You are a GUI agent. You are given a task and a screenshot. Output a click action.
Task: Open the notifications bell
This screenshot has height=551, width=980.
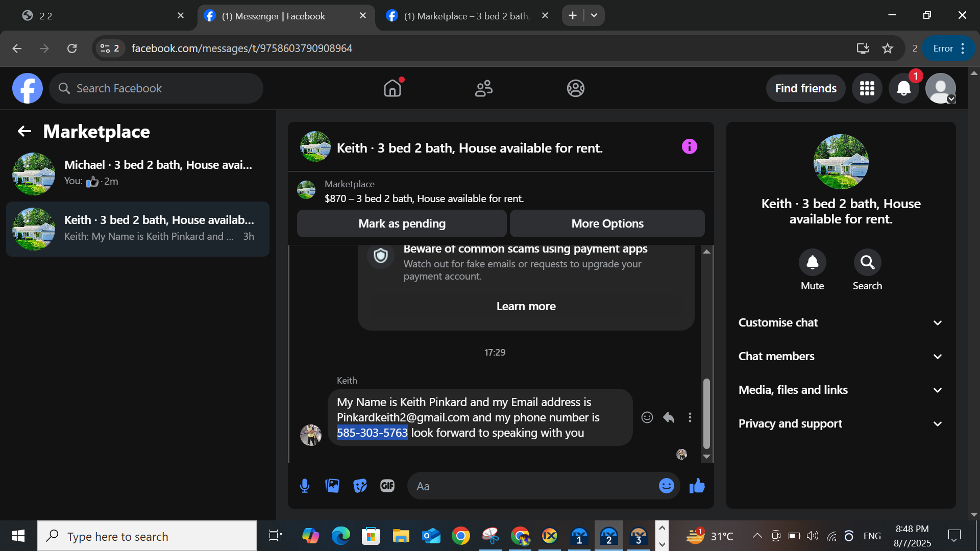point(904,88)
